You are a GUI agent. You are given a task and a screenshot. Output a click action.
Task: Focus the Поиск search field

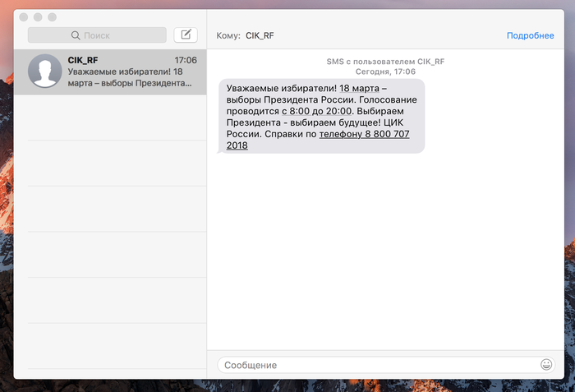97,35
